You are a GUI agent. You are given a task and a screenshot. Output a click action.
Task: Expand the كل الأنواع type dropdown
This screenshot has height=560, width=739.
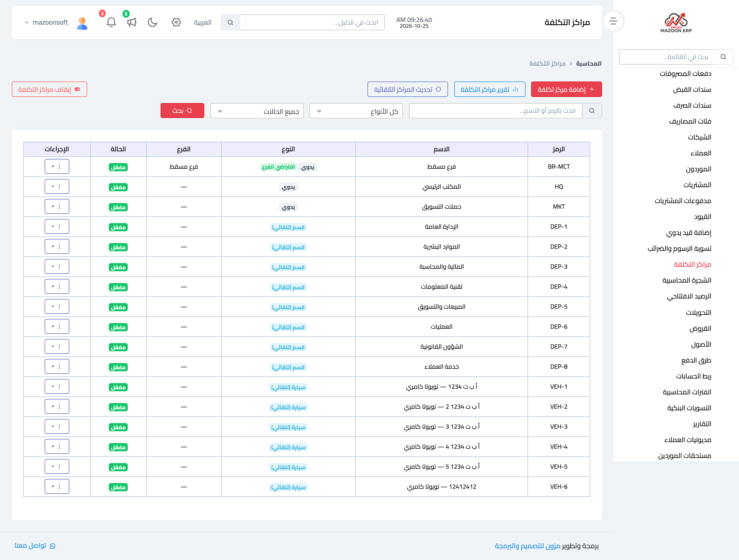(x=356, y=111)
